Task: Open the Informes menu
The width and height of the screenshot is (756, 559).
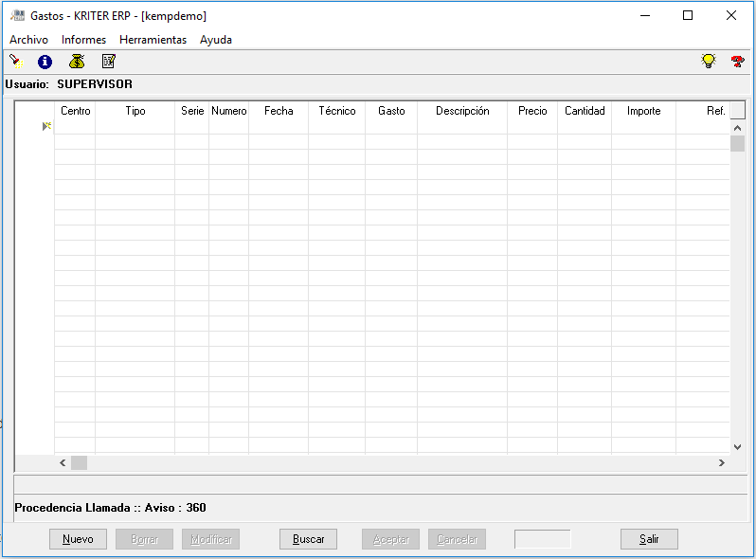Action: (x=83, y=40)
